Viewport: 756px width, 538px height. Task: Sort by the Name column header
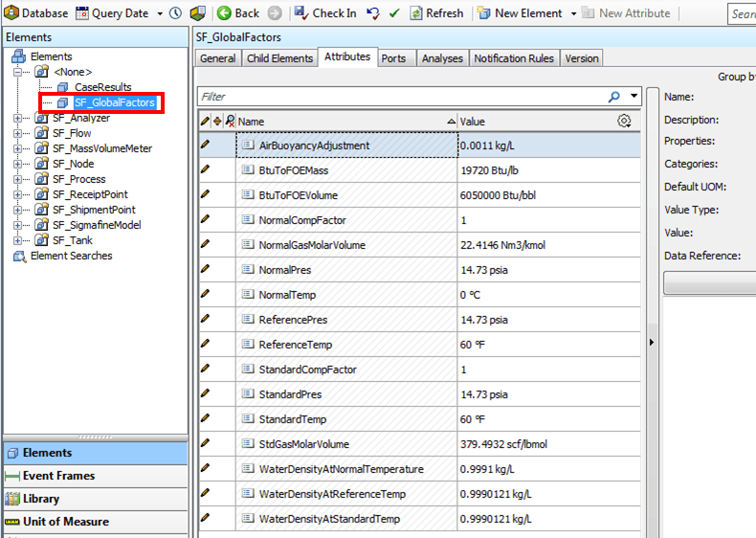click(x=346, y=122)
